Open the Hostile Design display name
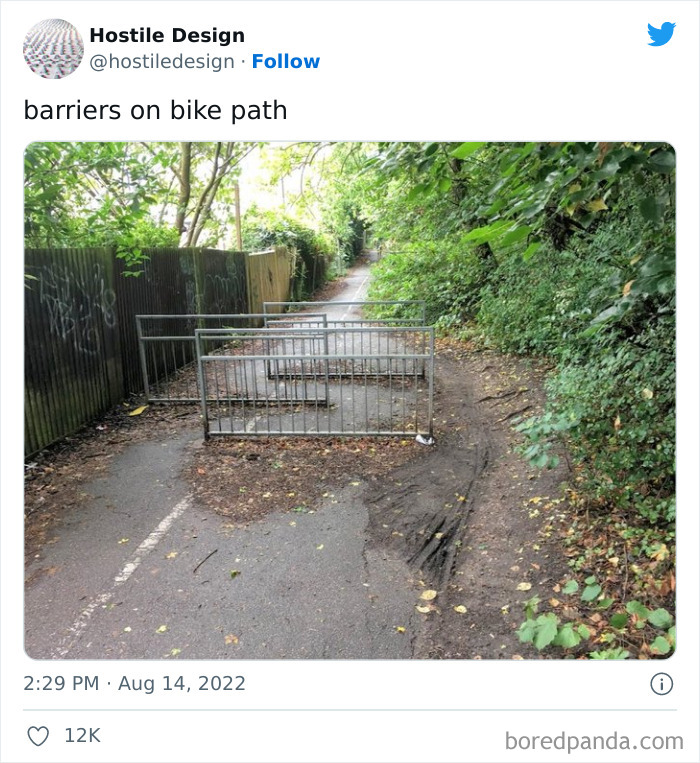This screenshot has width=700, height=763. [167, 35]
